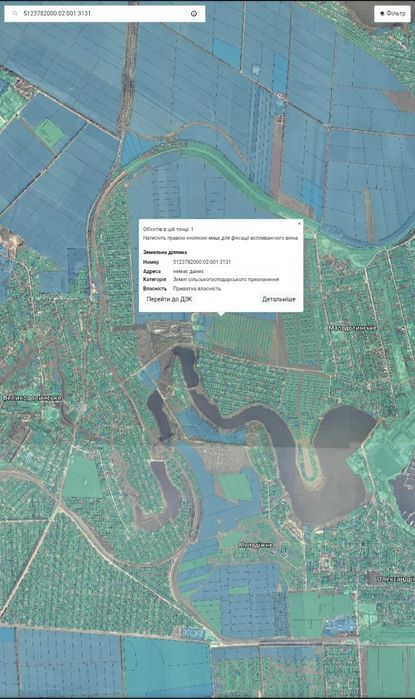Click the Обʼєктів в цій точці text
Screen dimensions: 415x699
pyautogui.click(x=168, y=229)
